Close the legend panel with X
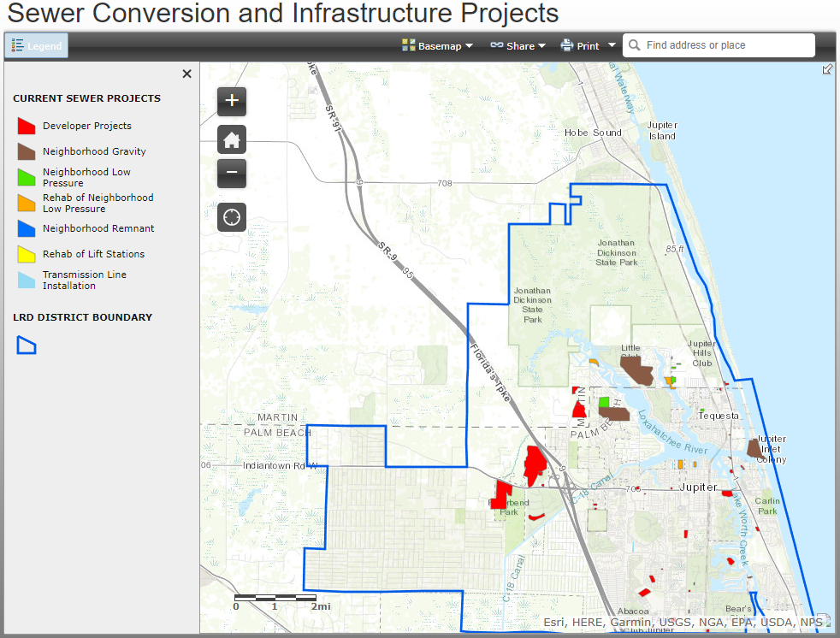This screenshot has width=840, height=638. coord(187,74)
